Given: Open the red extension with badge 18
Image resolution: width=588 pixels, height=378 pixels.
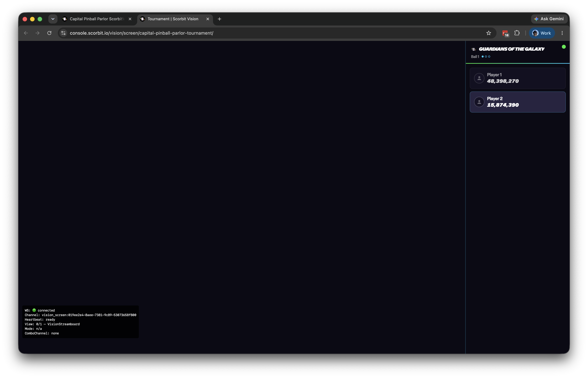Looking at the screenshot, I should (x=505, y=33).
